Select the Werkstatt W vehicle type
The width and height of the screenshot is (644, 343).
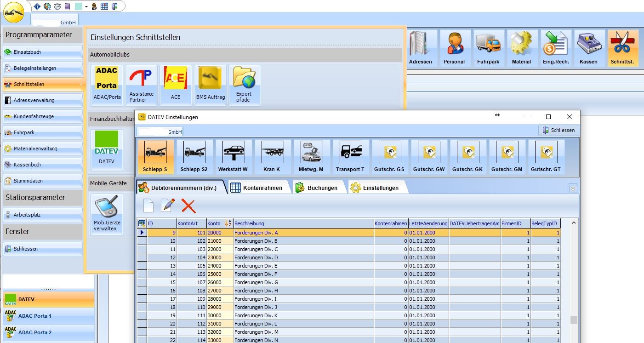tap(234, 156)
